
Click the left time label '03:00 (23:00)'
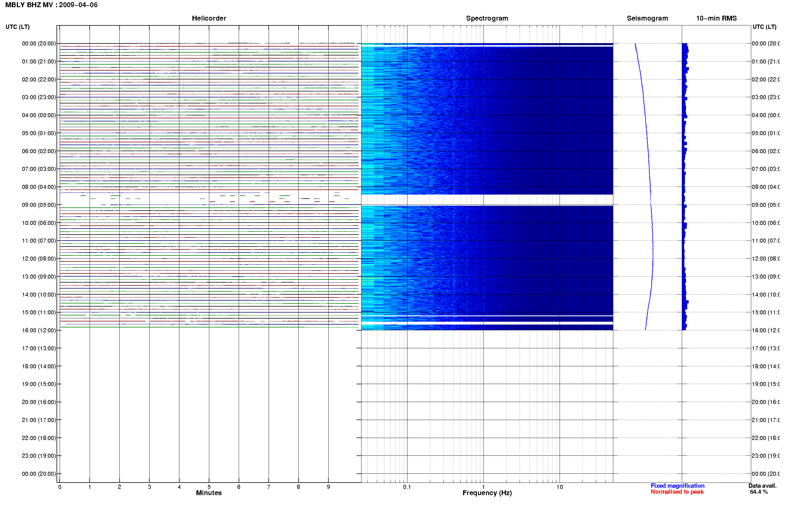(x=39, y=97)
